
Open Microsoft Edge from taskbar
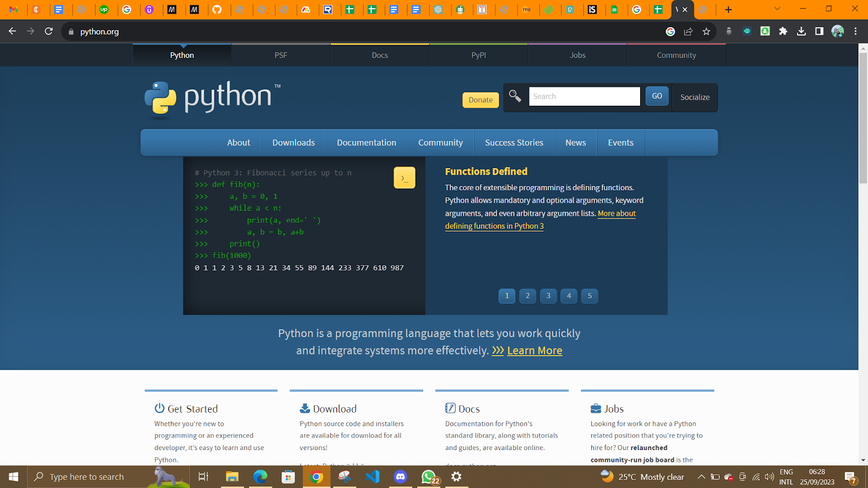[260, 477]
